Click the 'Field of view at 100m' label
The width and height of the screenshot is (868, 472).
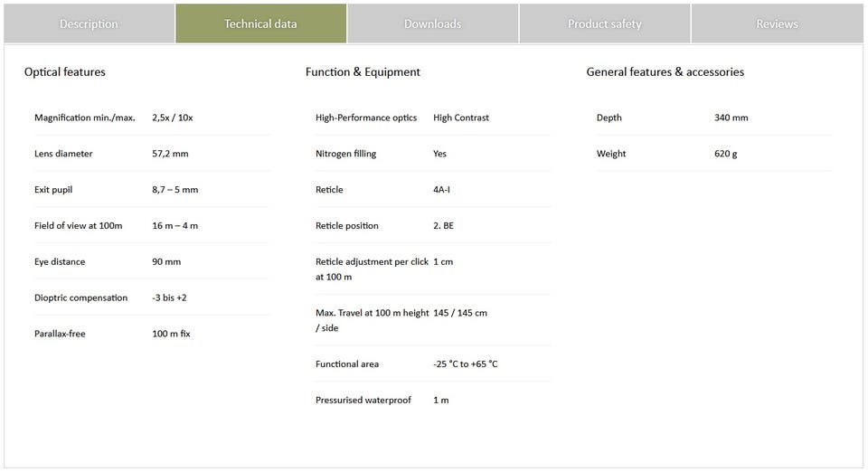click(x=79, y=226)
